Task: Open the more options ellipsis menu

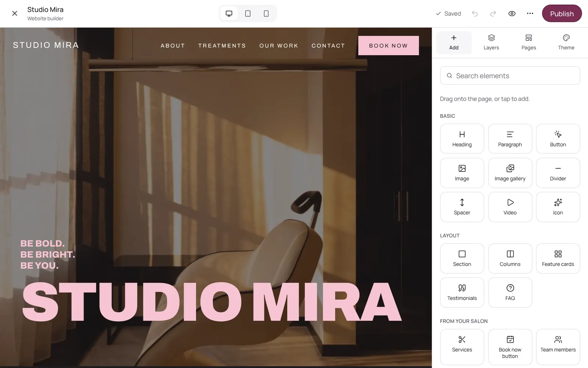Action: coord(530,14)
